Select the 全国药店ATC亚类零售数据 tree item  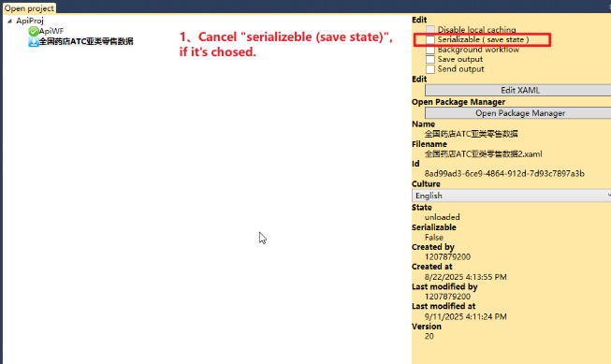click(86, 41)
